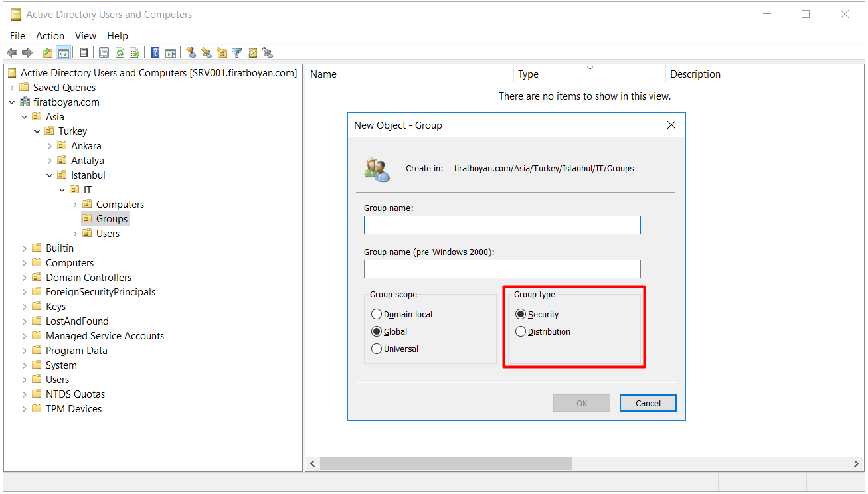
Task: Click the Export List toolbar icon
Action: coord(134,53)
